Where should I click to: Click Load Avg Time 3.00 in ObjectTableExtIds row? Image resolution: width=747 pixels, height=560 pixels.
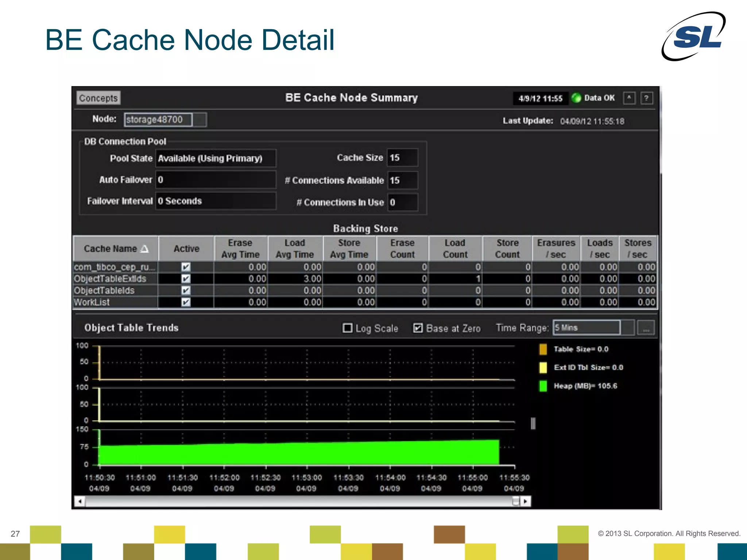pos(312,279)
